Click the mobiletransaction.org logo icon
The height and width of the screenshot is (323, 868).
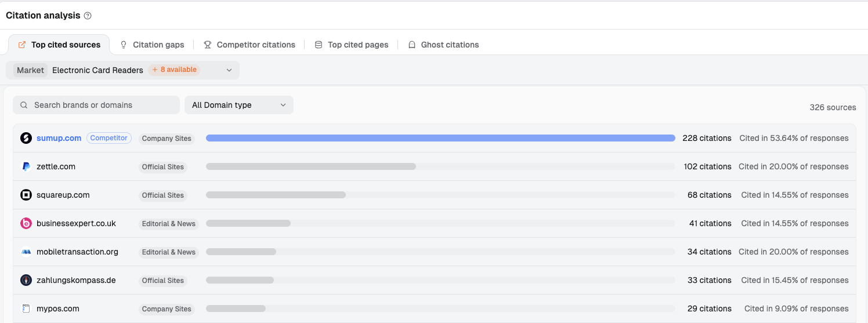coord(26,252)
